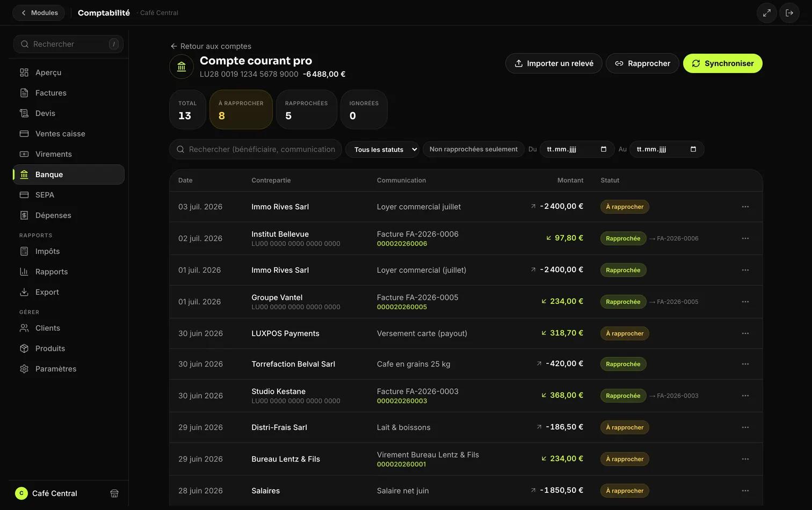
Task: Open row actions for Immo Rives 01 juil.
Action: tap(745, 270)
